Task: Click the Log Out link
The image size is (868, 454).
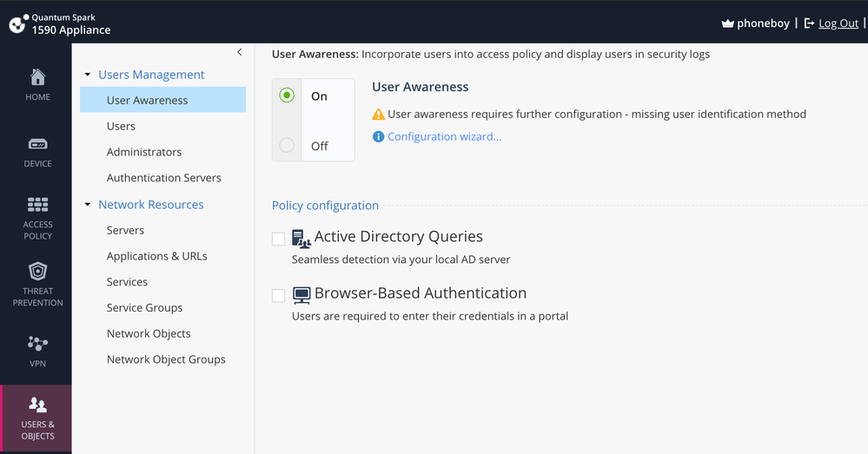Action: pyautogui.click(x=838, y=23)
